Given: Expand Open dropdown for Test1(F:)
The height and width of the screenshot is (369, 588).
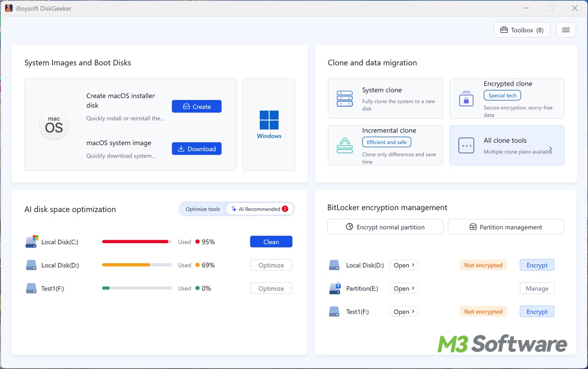Looking at the screenshot, I should (404, 311).
